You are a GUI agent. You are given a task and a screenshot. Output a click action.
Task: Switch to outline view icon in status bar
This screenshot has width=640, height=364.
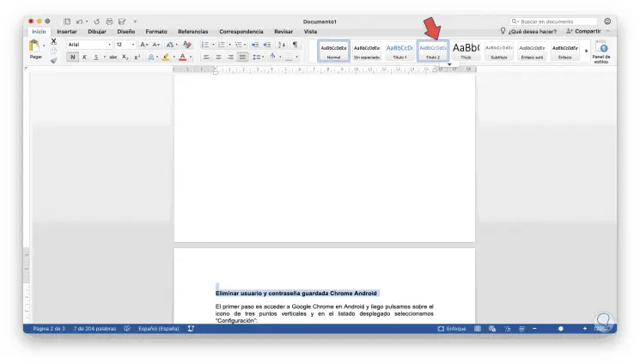508,329
